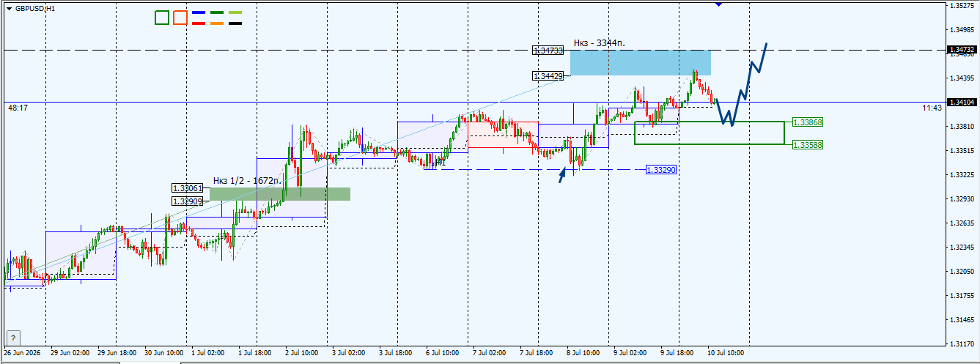Click the current price 1.34104 axis tag
The height and width of the screenshot is (364, 980).
click(962, 102)
